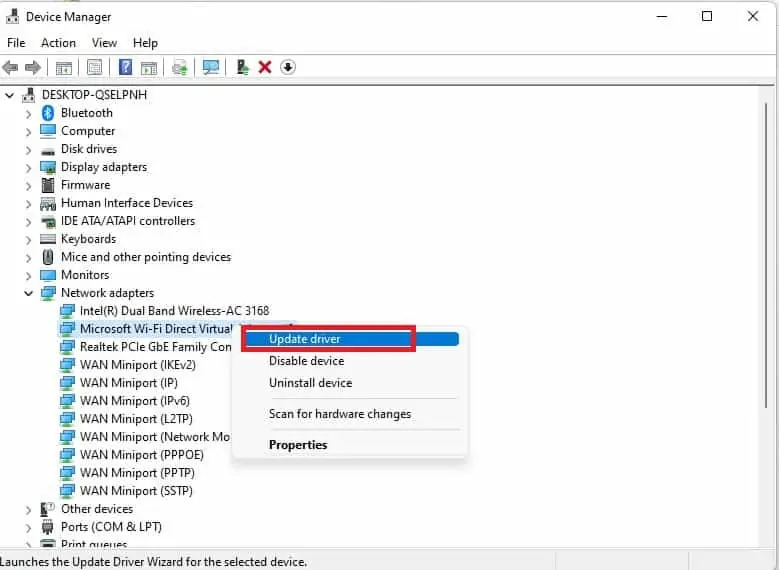This screenshot has height=570, width=779.
Task: Click the Back arrow toolbar icon
Action: coord(10,67)
